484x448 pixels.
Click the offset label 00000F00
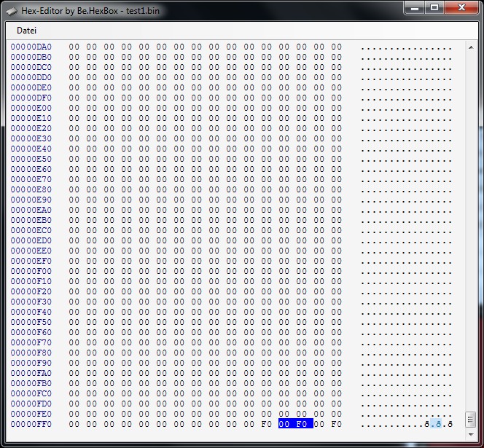click(x=31, y=271)
